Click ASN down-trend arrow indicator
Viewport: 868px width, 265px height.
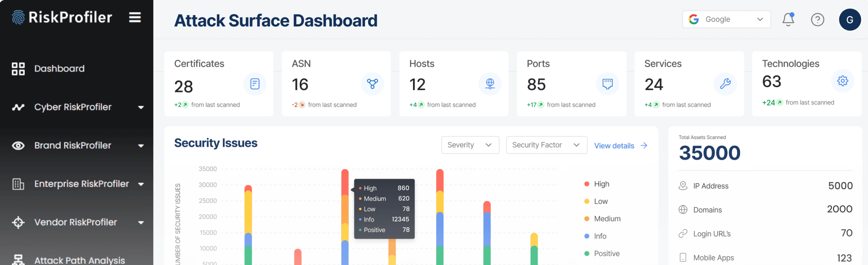click(302, 105)
